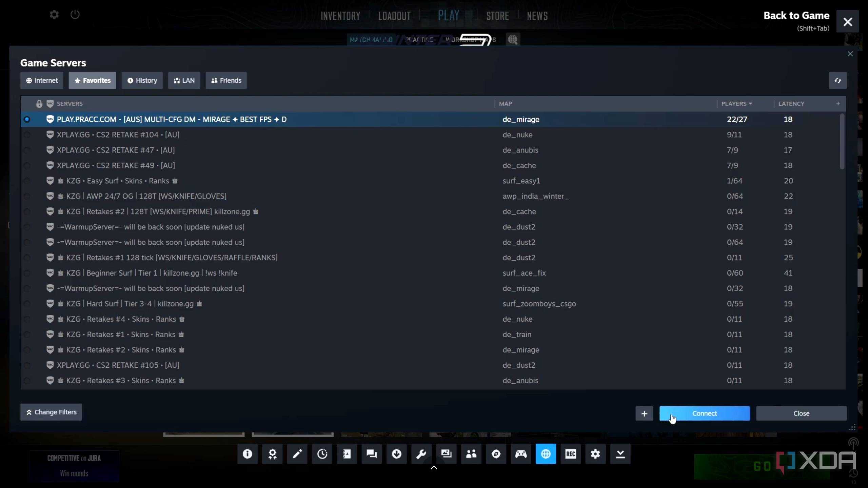Sort by the PLAYERS column header
This screenshot has width=868, height=488.
point(736,104)
